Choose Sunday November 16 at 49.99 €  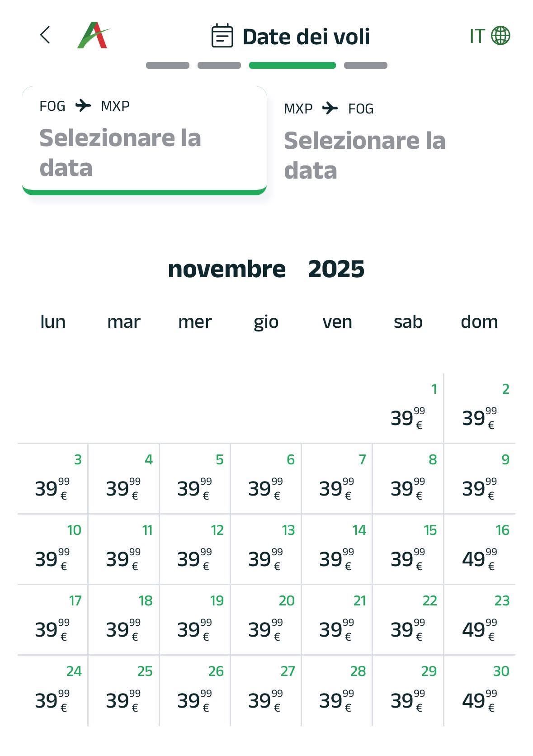coord(480,549)
